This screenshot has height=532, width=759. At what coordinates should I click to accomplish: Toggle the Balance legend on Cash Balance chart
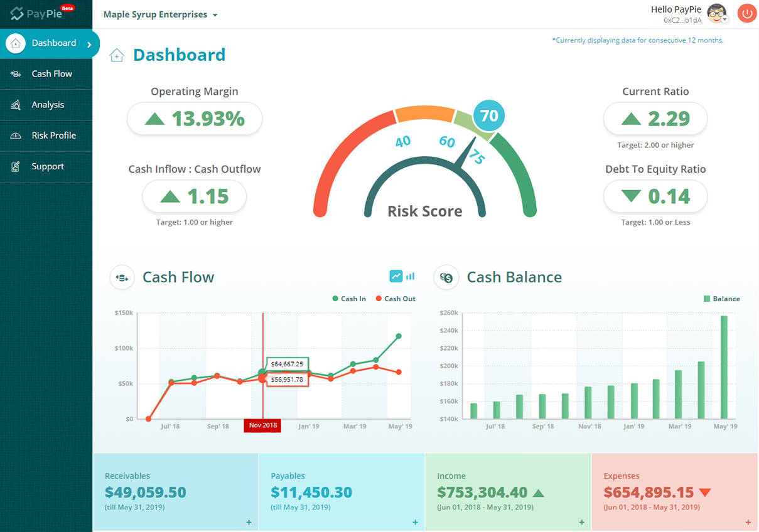(x=721, y=299)
